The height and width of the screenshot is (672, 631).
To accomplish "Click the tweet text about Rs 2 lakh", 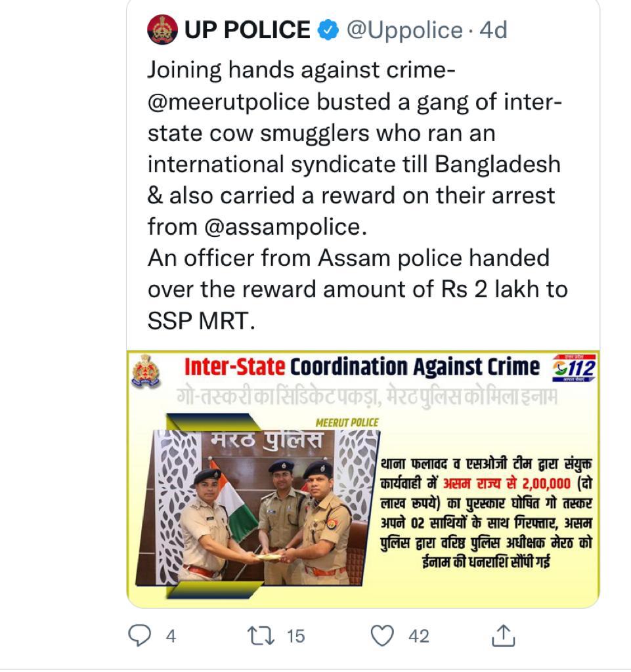I will tap(357, 289).
